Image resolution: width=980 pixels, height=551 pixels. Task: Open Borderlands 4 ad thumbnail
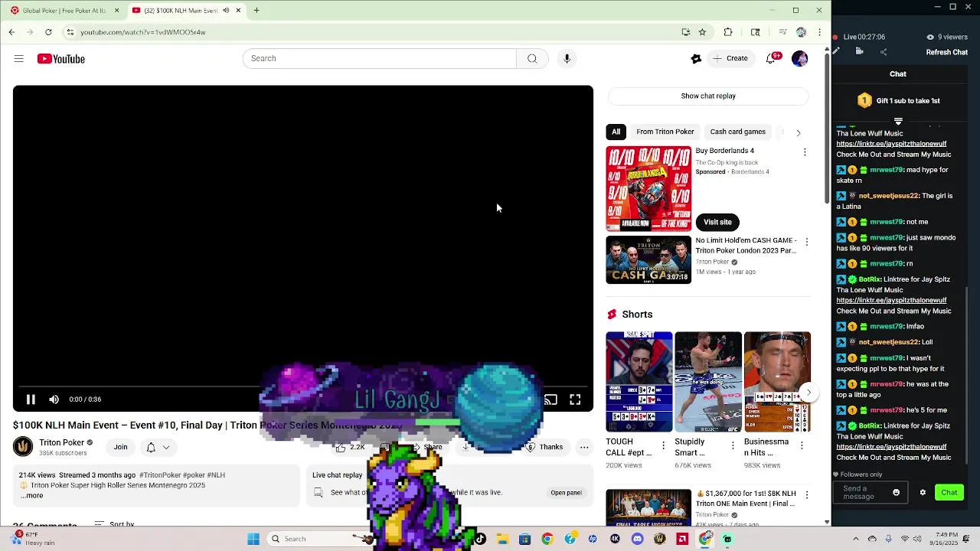click(648, 188)
